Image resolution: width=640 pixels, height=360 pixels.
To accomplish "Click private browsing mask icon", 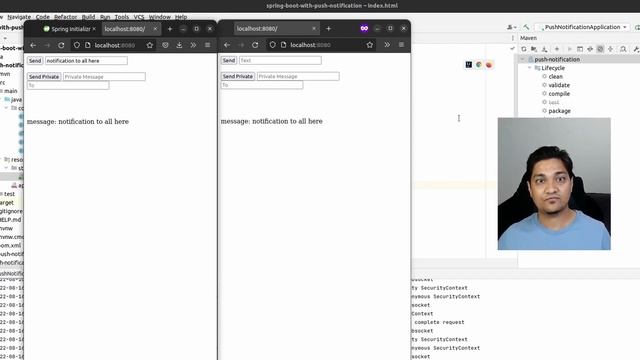I will point(364,28).
